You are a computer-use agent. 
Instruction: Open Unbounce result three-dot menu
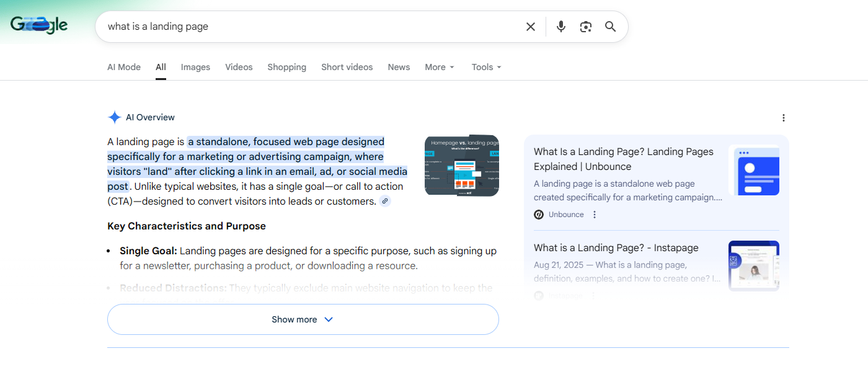[x=595, y=215]
